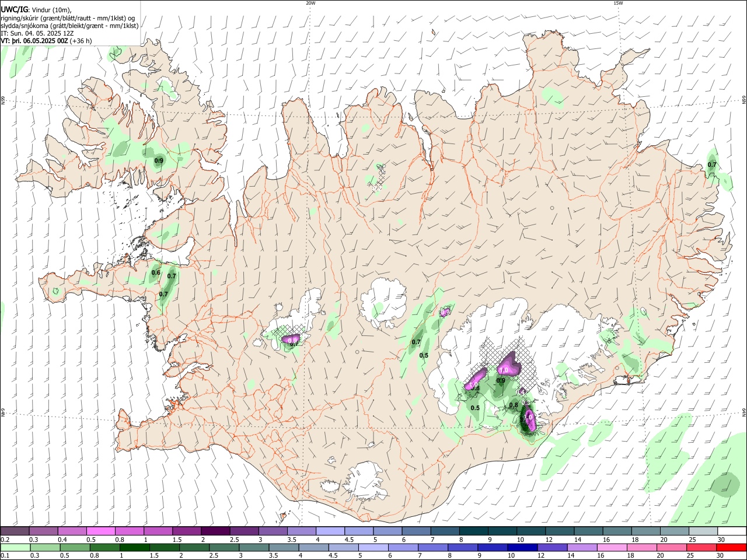
Task: Pick the darkest purple swatch between 2 and 2.5
Action: click(215, 531)
